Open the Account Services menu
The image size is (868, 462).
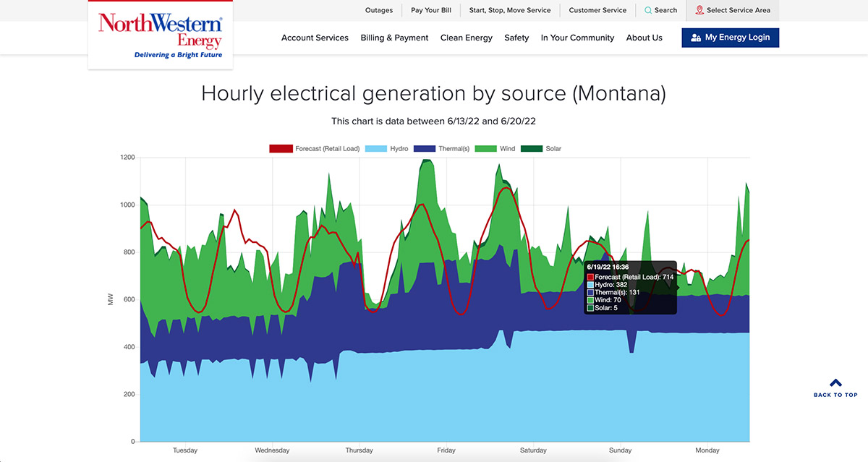pos(315,38)
